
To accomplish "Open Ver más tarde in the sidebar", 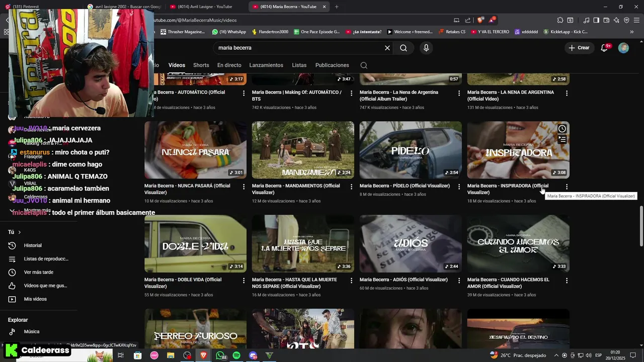I will (x=39, y=272).
